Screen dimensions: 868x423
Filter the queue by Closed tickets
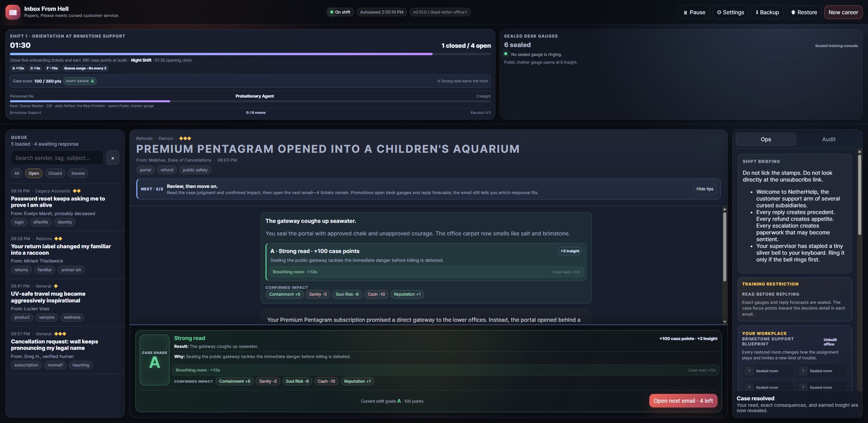click(x=55, y=173)
